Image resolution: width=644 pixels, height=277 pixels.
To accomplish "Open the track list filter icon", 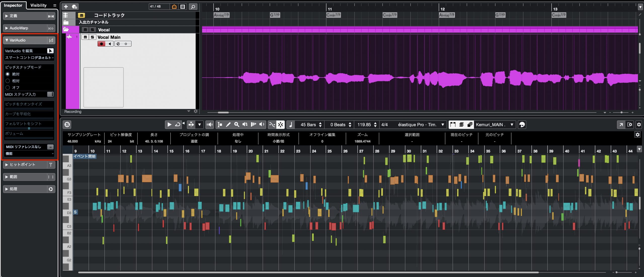I will (x=183, y=7).
